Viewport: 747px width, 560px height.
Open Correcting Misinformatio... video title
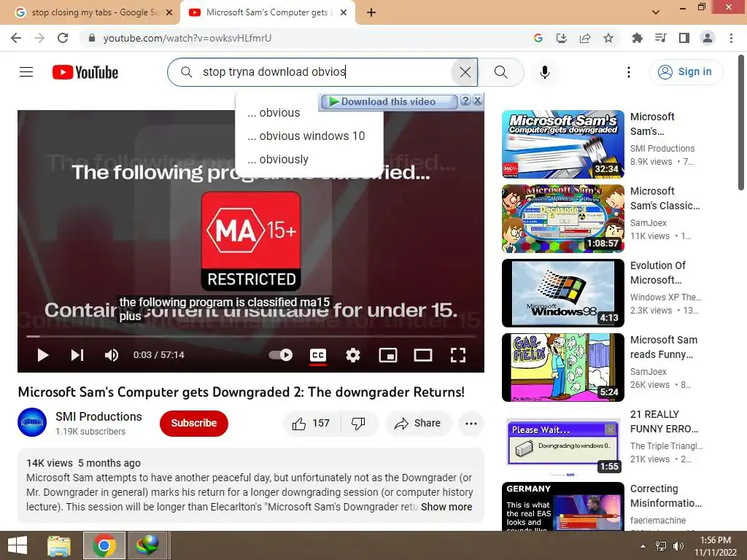point(665,496)
